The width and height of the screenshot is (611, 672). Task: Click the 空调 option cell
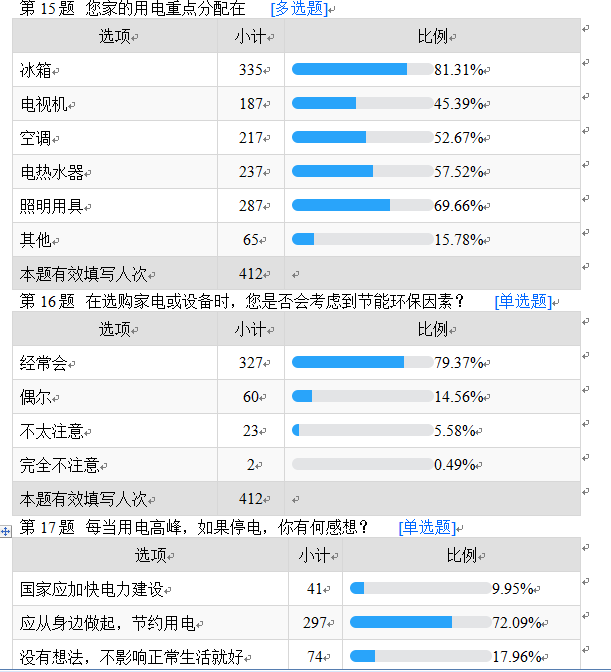[115, 138]
